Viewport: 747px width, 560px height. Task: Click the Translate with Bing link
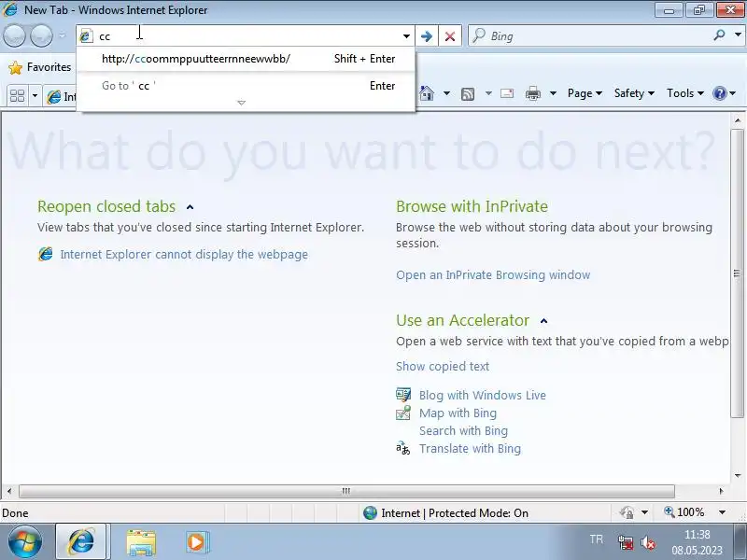point(471,449)
